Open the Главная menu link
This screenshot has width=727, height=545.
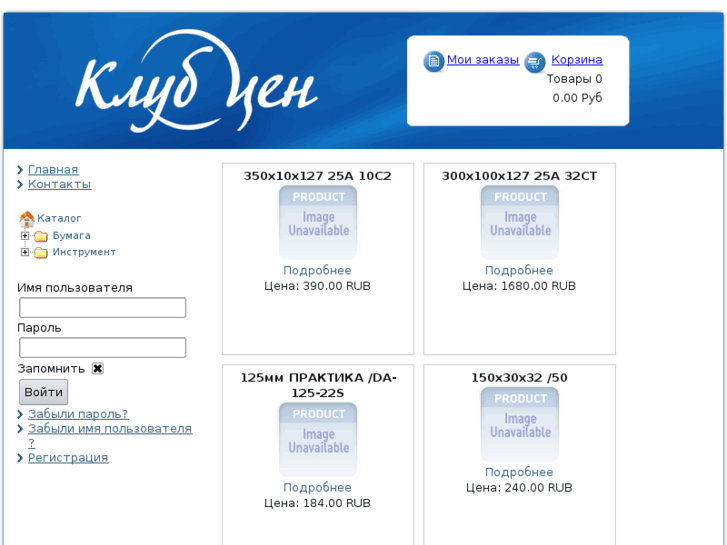coord(53,170)
